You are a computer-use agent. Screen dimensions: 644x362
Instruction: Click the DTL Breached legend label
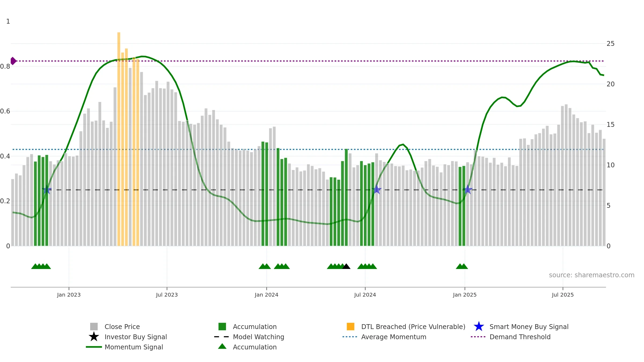(413, 327)
